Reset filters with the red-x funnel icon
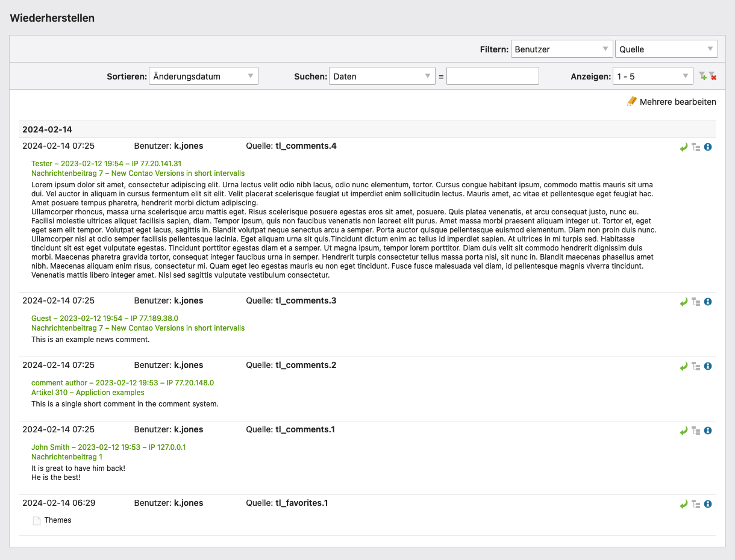735x560 pixels. (x=713, y=76)
